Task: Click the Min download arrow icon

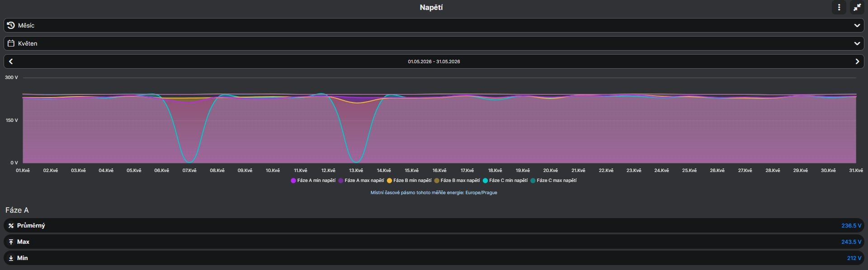Action: 11,258
